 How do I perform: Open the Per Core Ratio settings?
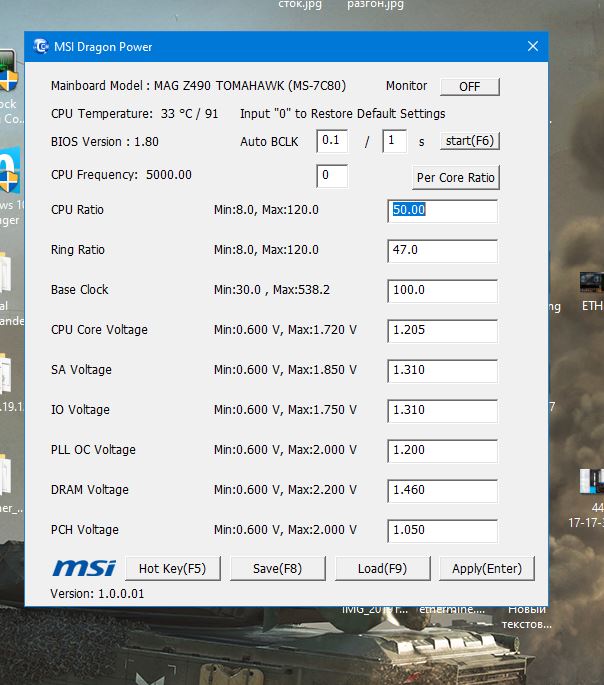(x=456, y=177)
